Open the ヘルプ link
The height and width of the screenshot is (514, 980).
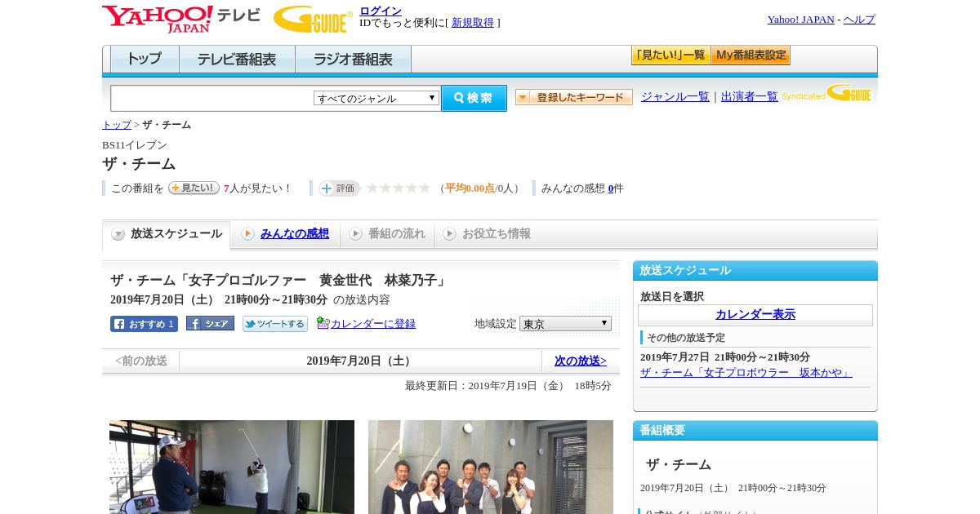pyautogui.click(x=859, y=20)
